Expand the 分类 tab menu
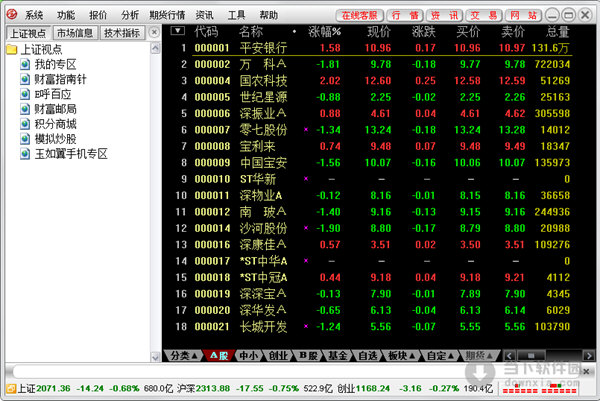The width and height of the screenshot is (600, 401). point(184,356)
